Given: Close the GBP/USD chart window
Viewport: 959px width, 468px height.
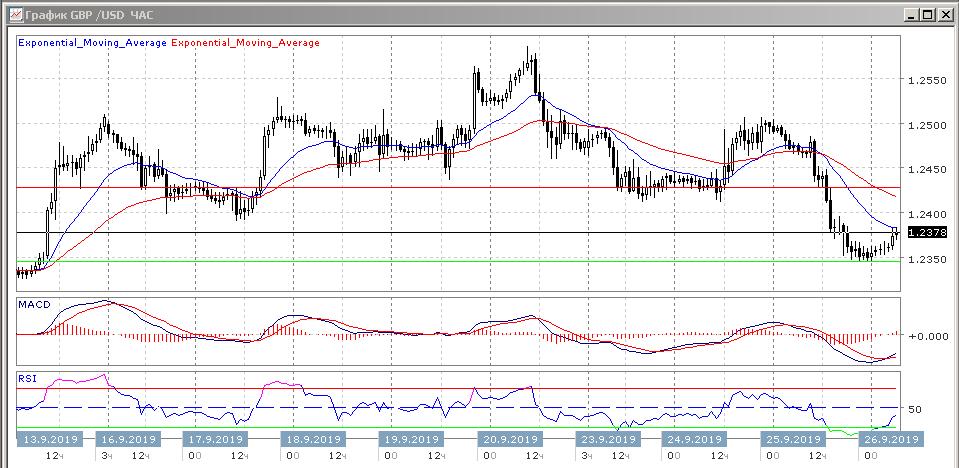Looking at the screenshot, I should click(944, 14).
